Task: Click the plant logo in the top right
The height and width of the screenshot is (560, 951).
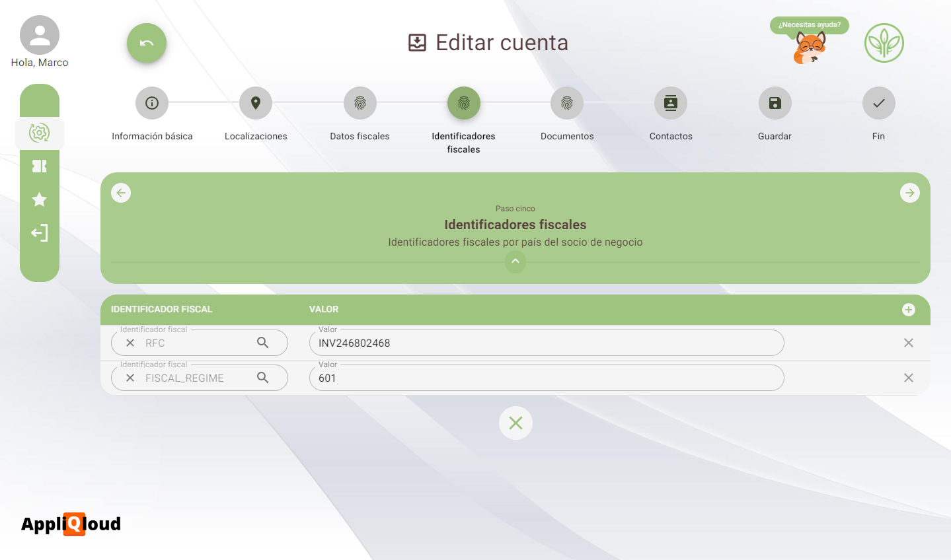Action: (884, 42)
